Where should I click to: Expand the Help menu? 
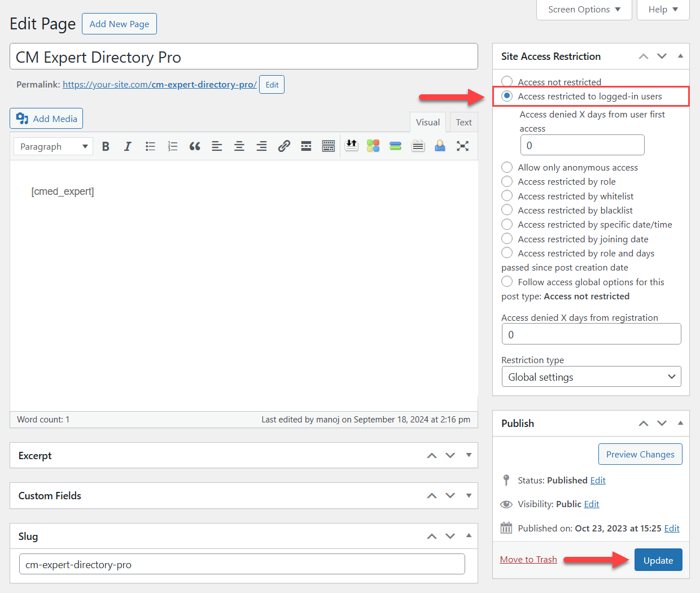(663, 10)
